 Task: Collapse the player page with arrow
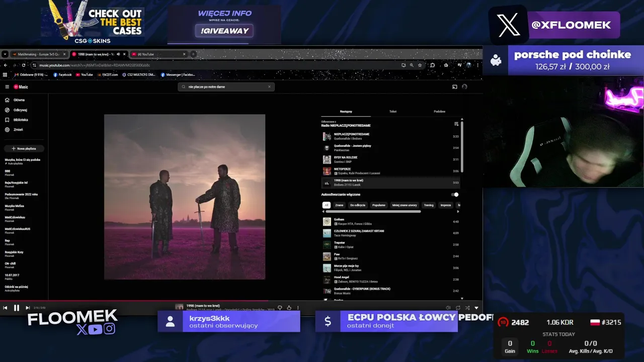point(476,308)
